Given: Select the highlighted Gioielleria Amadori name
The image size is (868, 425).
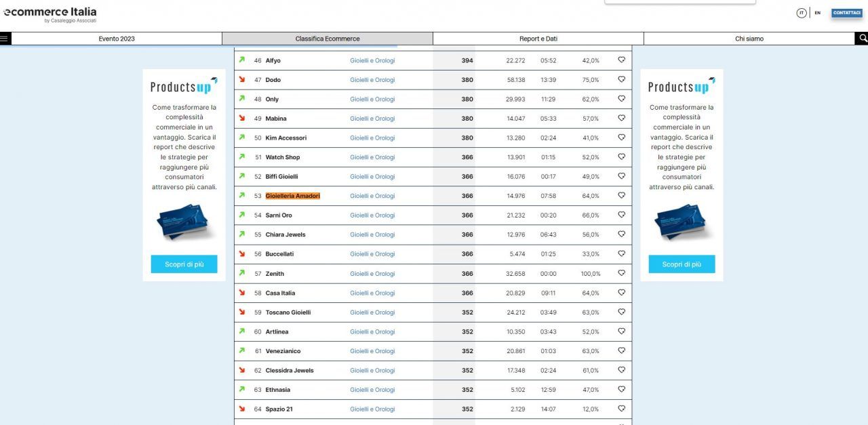Looking at the screenshot, I should [292, 196].
